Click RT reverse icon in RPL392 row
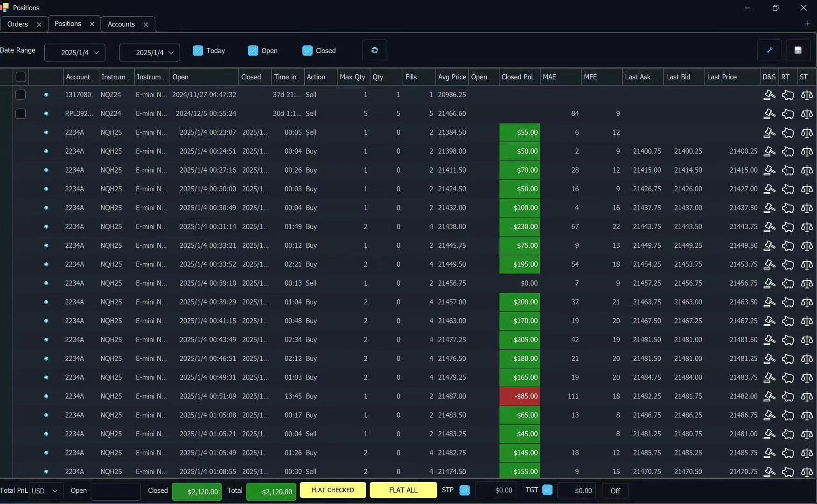The width and height of the screenshot is (817, 504). point(788,114)
